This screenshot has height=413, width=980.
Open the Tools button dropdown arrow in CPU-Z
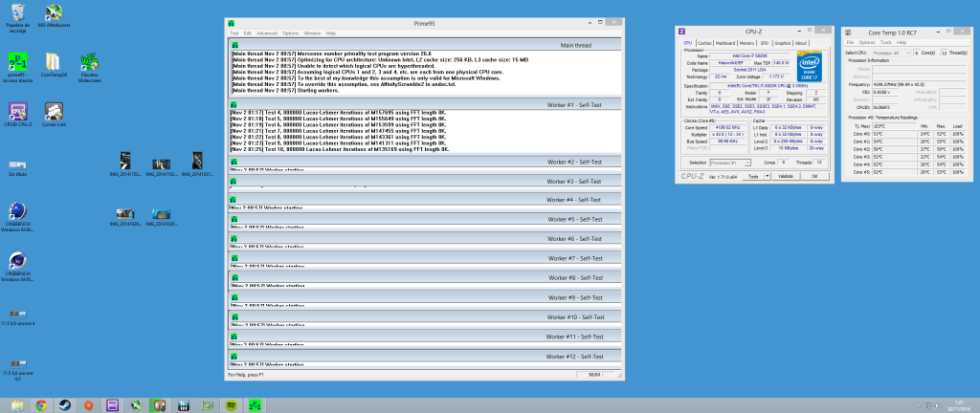(767, 177)
